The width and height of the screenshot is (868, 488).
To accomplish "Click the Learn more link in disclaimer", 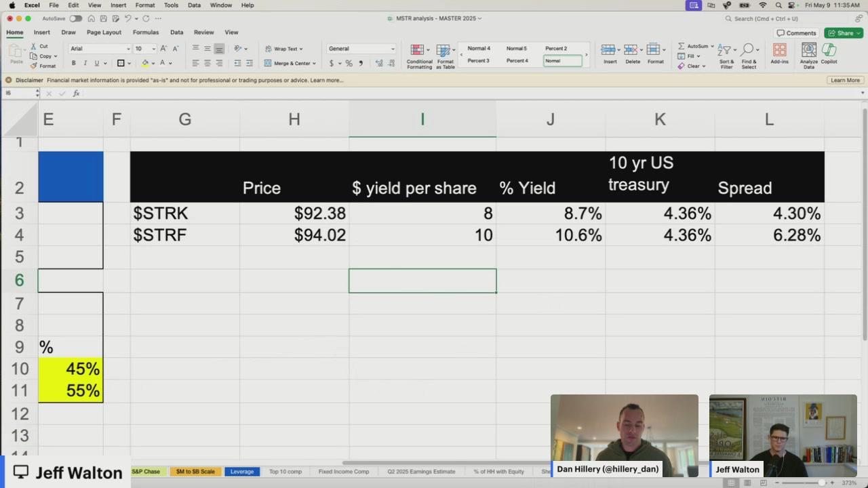I will click(x=326, y=80).
